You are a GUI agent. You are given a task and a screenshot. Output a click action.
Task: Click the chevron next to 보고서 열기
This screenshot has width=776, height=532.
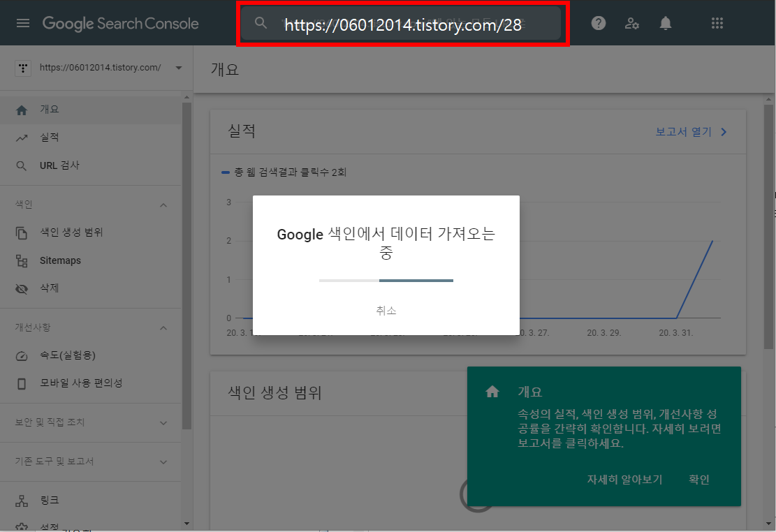coord(724,132)
